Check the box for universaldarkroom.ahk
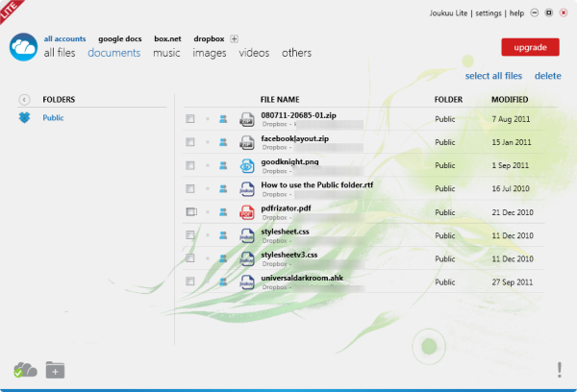This screenshot has width=577, height=392. click(x=189, y=282)
